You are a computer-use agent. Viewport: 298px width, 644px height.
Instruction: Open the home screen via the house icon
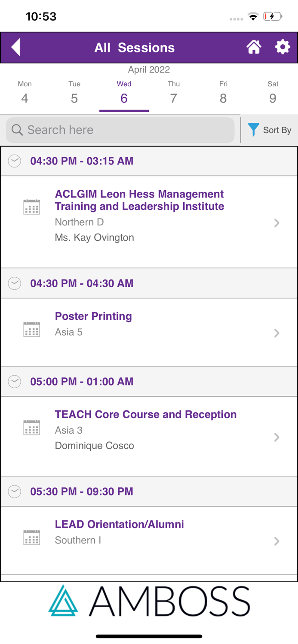(254, 47)
